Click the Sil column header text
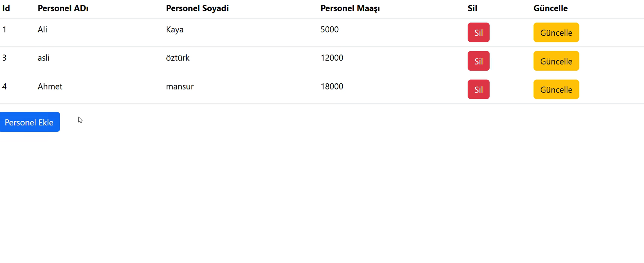 (x=472, y=8)
